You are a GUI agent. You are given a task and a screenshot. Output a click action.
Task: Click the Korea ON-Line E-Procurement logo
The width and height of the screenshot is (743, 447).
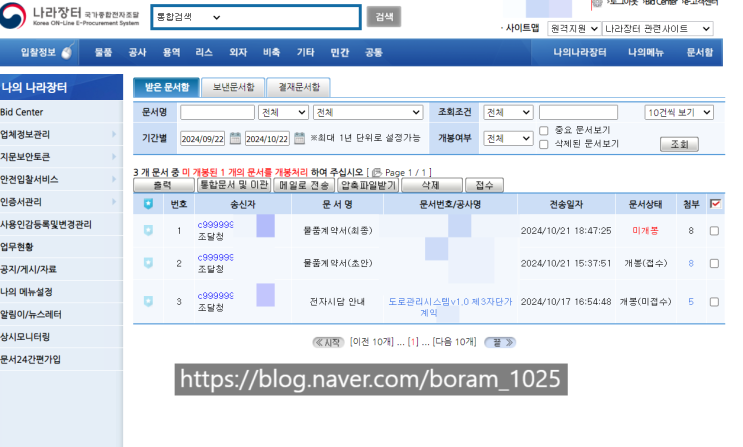pyautogui.click(x=70, y=15)
